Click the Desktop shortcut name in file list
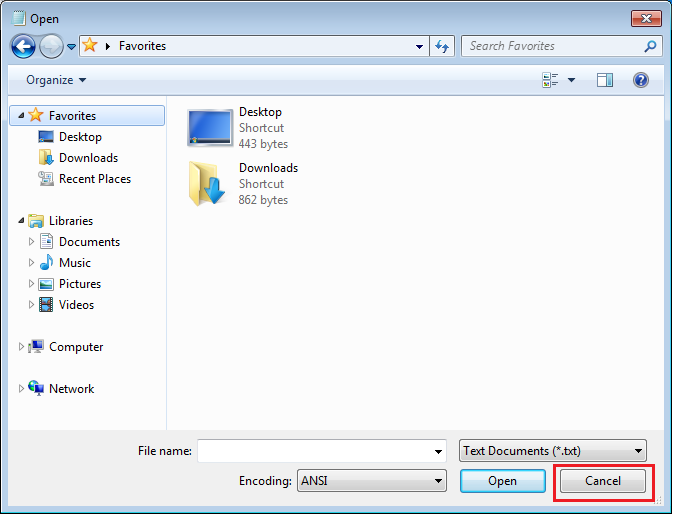The width and height of the screenshot is (674, 518). [x=260, y=112]
